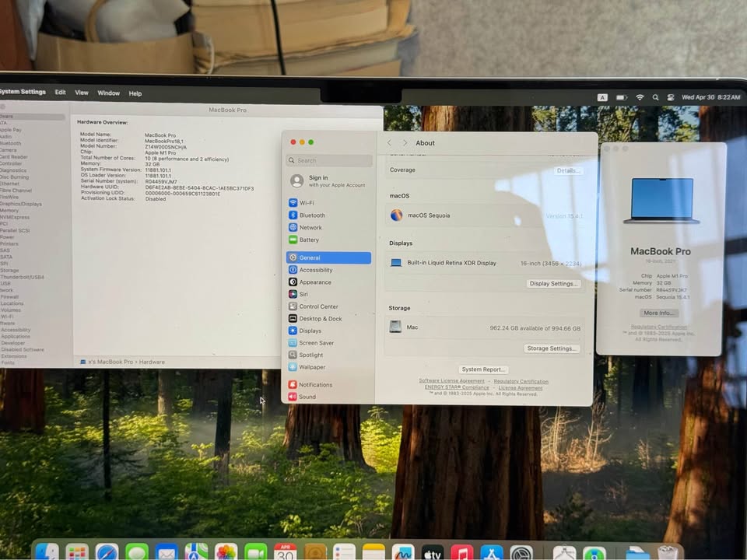
Task: Select Bluetooth in the settings sidebar
Action: tap(312, 215)
